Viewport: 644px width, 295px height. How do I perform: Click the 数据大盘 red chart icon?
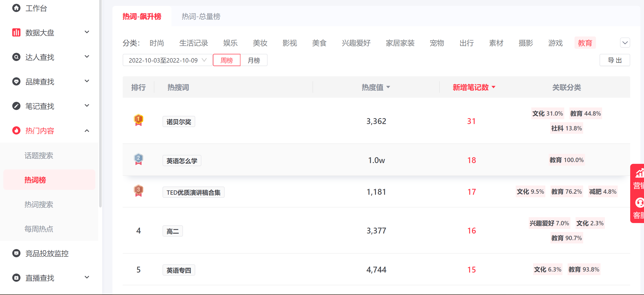click(x=16, y=32)
